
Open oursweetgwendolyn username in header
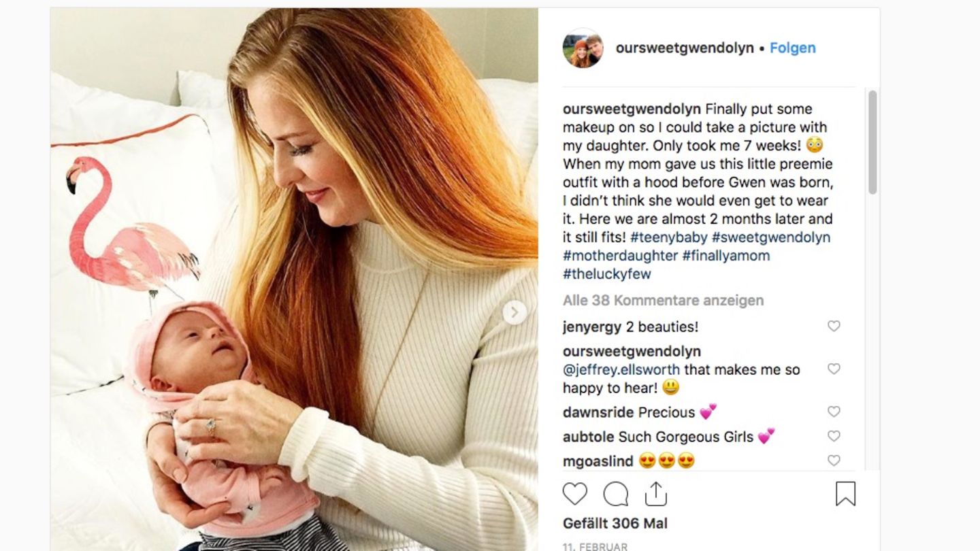pos(685,48)
